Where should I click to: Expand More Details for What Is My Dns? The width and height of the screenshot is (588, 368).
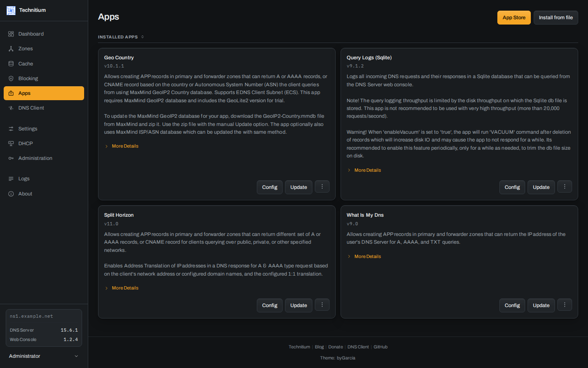pyautogui.click(x=364, y=256)
